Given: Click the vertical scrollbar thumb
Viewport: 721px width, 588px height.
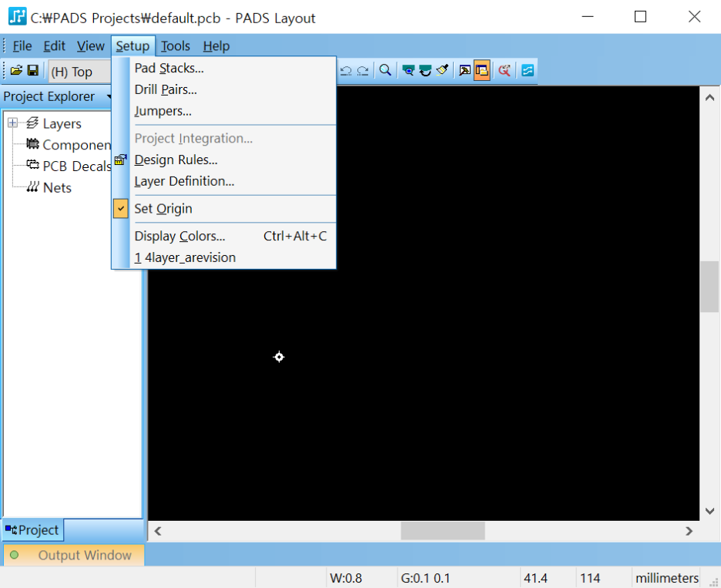Looking at the screenshot, I should (x=709, y=287).
